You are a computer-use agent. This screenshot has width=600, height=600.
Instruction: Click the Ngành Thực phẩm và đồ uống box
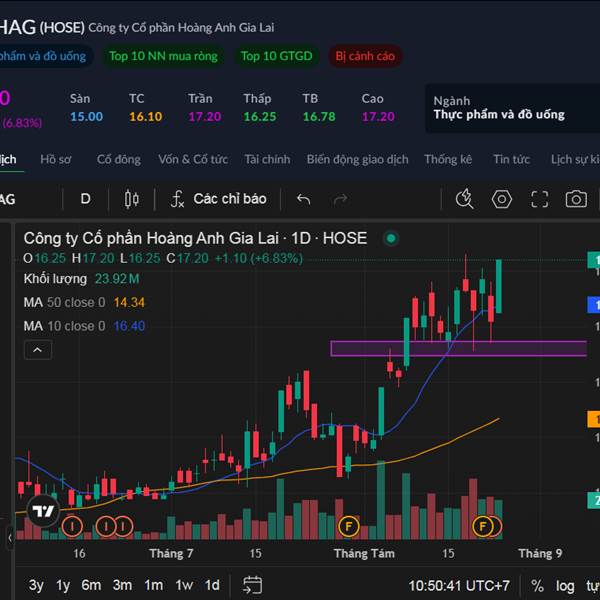(513, 108)
